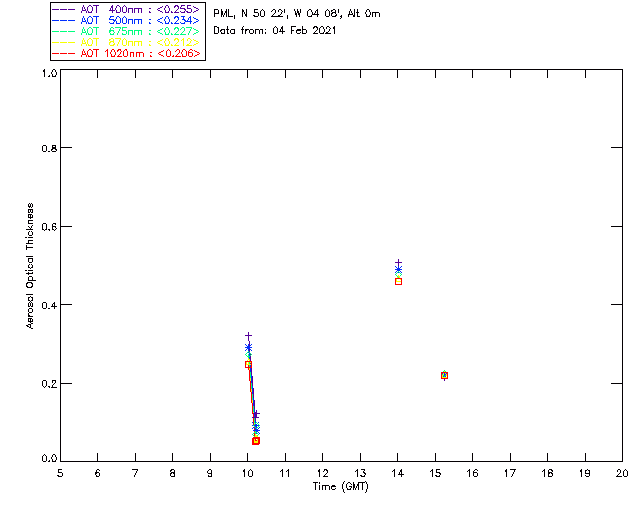Click the purple plus marker near 0.3 at 10 GMT
640x512 pixels.
tap(248, 336)
